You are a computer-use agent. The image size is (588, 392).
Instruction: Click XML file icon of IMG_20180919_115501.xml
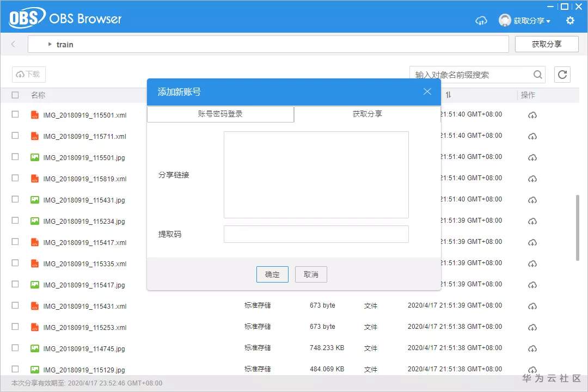(x=34, y=115)
